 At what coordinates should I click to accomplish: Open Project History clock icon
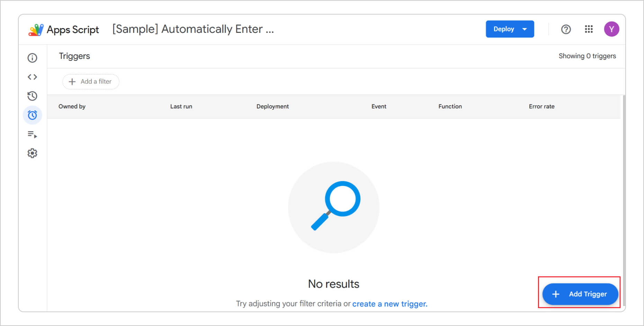(32, 96)
